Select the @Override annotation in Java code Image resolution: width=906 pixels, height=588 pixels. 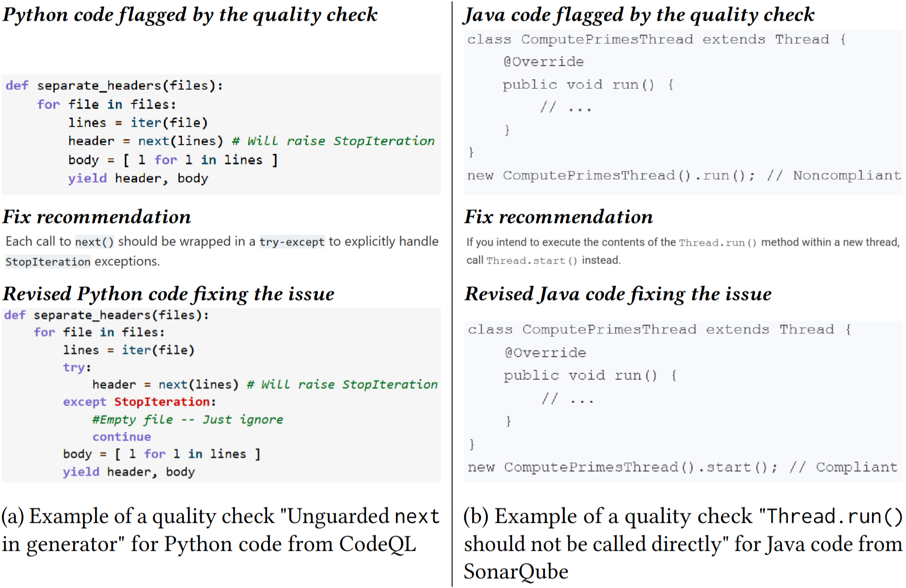pyautogui.click(x=545, y=61)
